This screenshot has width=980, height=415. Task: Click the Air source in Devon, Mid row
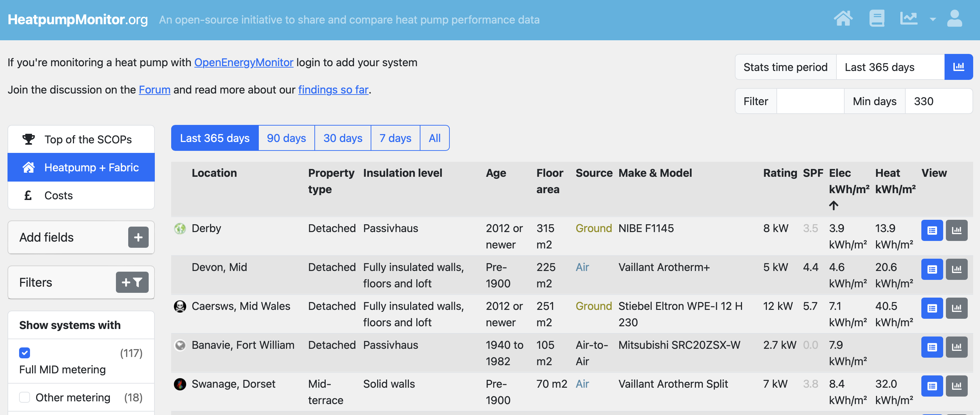point(582,267)
